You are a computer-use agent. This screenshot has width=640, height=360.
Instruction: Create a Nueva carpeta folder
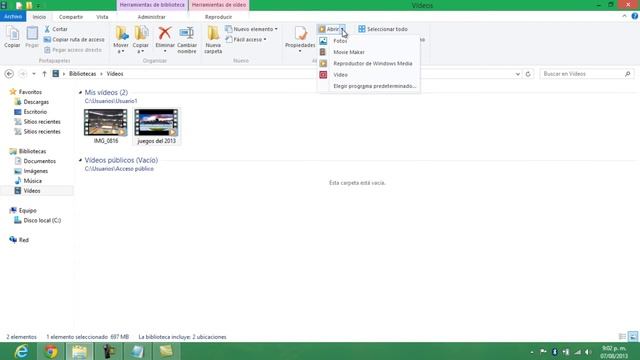click(x=213, y=40)
